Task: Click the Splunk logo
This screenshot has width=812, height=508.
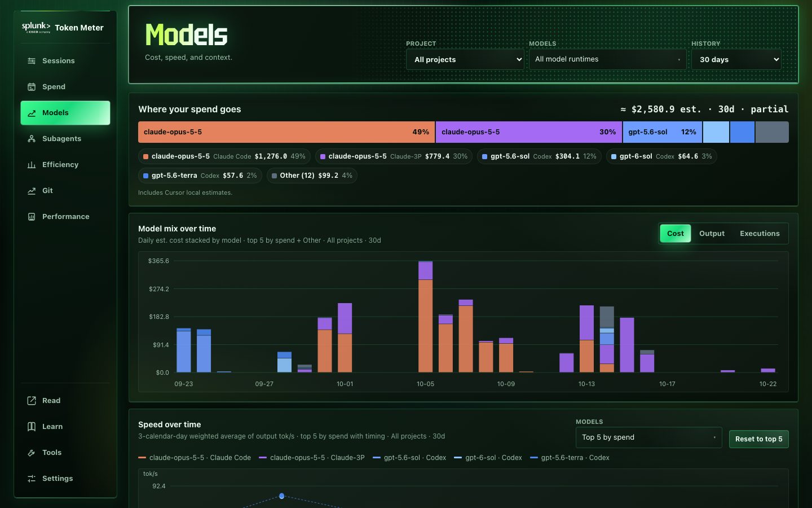Action: (x=36, y=27)
